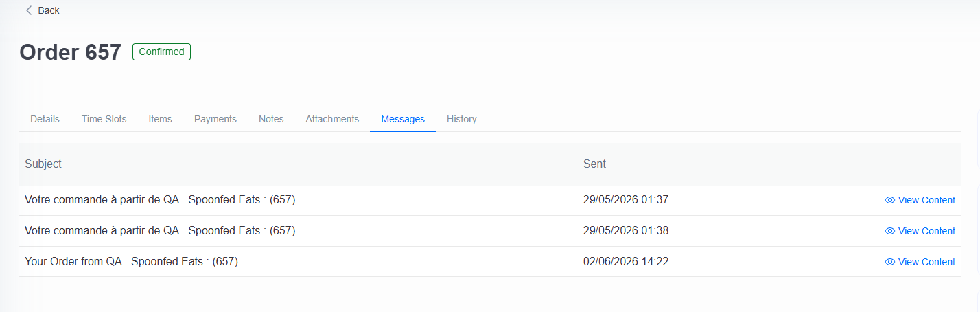980x312 pixels.
Task: Click eye icon for the 01:37 message
Action: pyautogui.click(x=890, y=200)
